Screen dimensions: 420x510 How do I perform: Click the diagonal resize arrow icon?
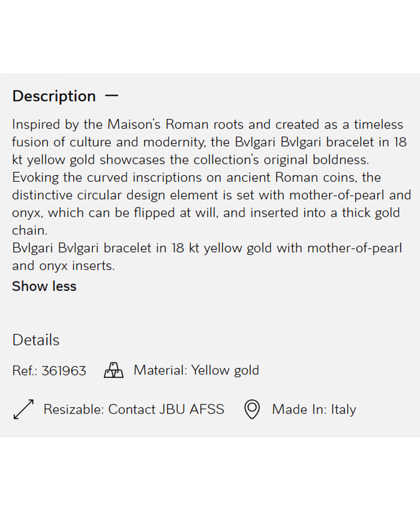[23, 409]
